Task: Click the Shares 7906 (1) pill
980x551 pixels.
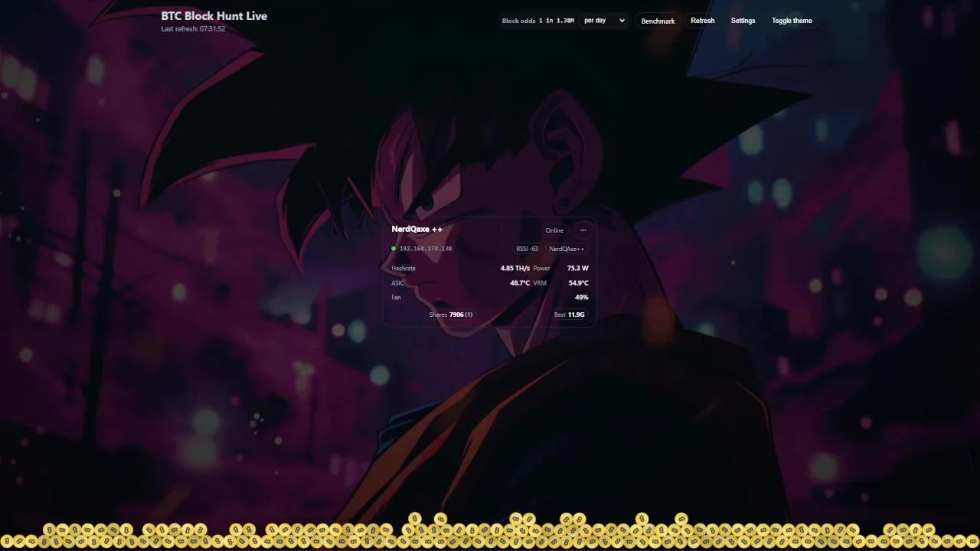Action: click(x=450, y=315)
